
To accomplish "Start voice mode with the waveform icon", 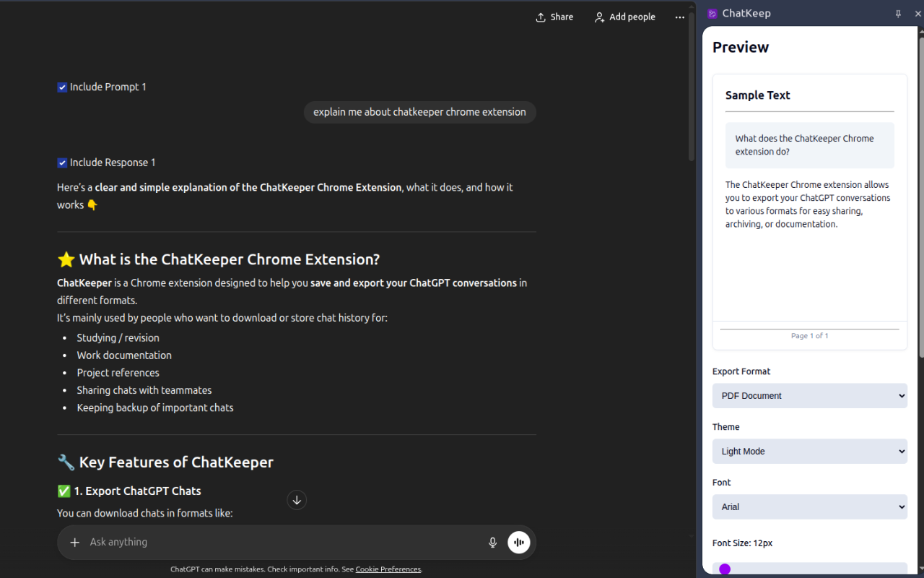I will pyautogui.click(x=519, y=542).
